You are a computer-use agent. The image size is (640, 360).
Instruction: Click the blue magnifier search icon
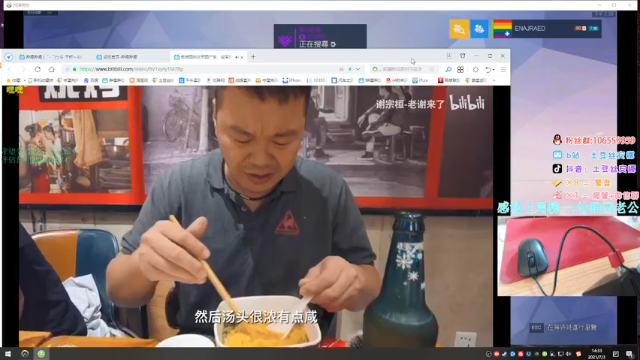[x=448, y=70]
